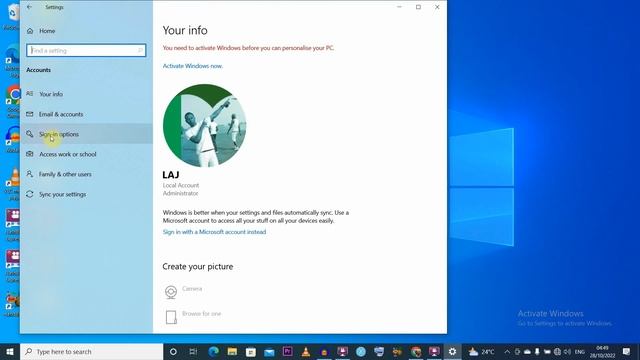
Task: Click the Your info page title
Action: pos(185,30)
